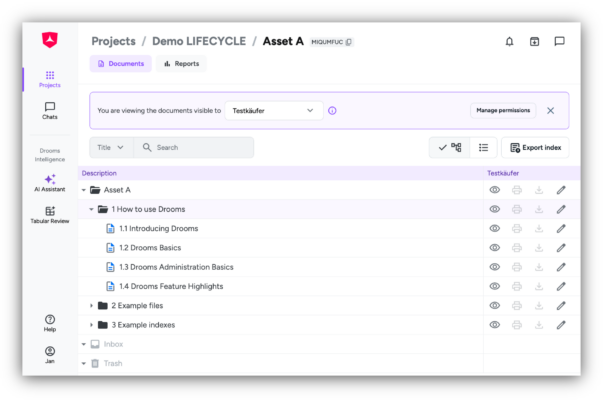603x400 pixels.
Task: Select the Inbox folder
Action: pos(113,344)
